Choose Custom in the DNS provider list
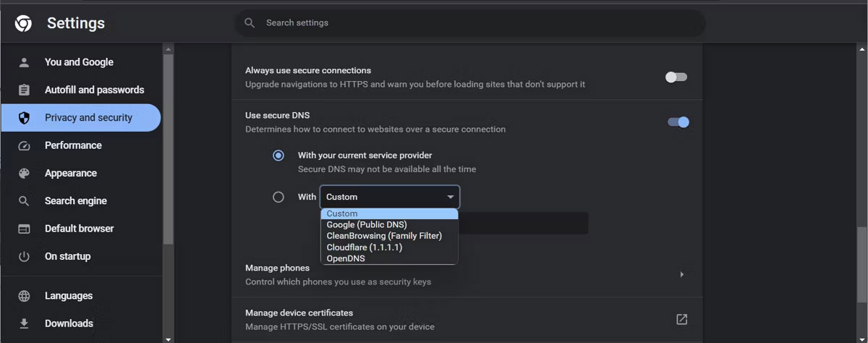Image resolution: width=868 pixels, height=343 pixels. coord(389,213)
